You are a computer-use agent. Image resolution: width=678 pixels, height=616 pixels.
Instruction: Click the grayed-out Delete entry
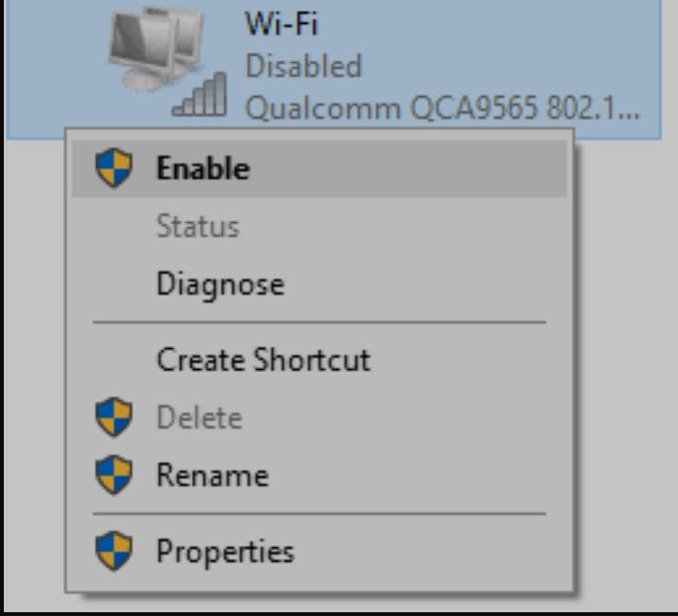pyautogui.click(x=319, y=418)
